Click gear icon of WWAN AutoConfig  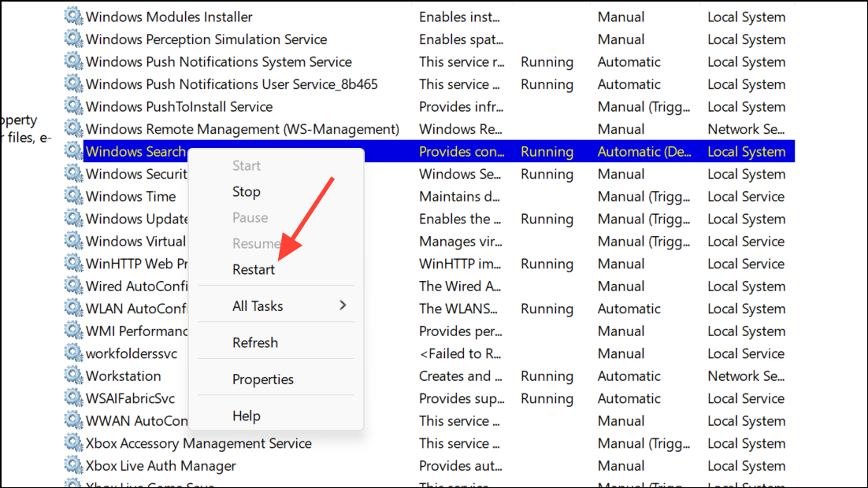coord(73,420)
